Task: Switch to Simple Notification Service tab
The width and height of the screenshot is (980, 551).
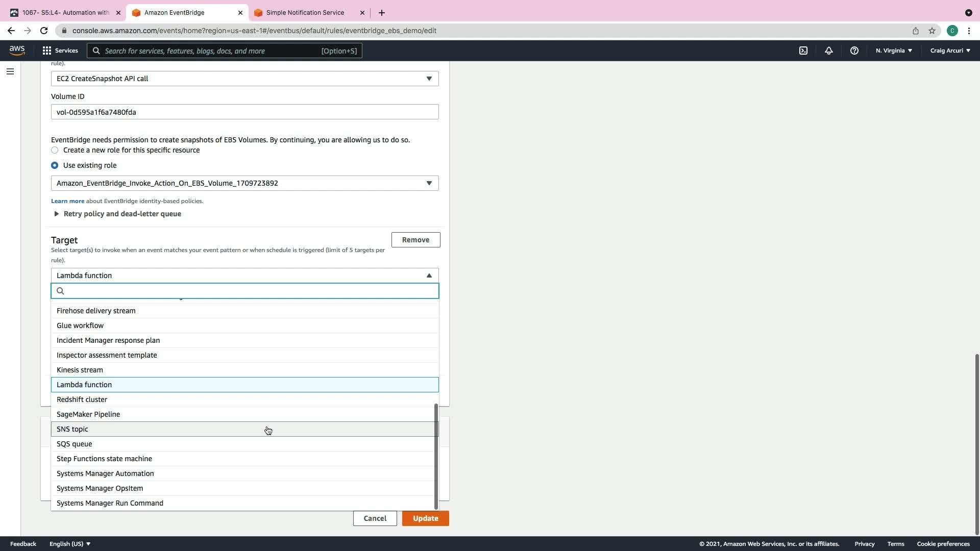Action: point(305,12)
